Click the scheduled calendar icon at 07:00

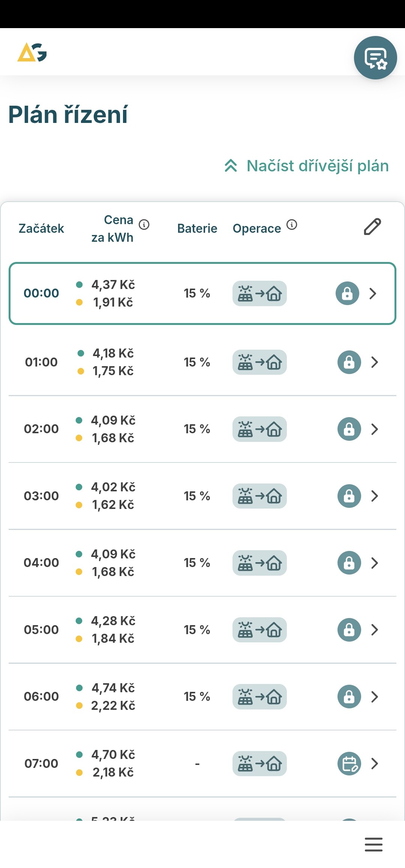[x=349, y=763]
